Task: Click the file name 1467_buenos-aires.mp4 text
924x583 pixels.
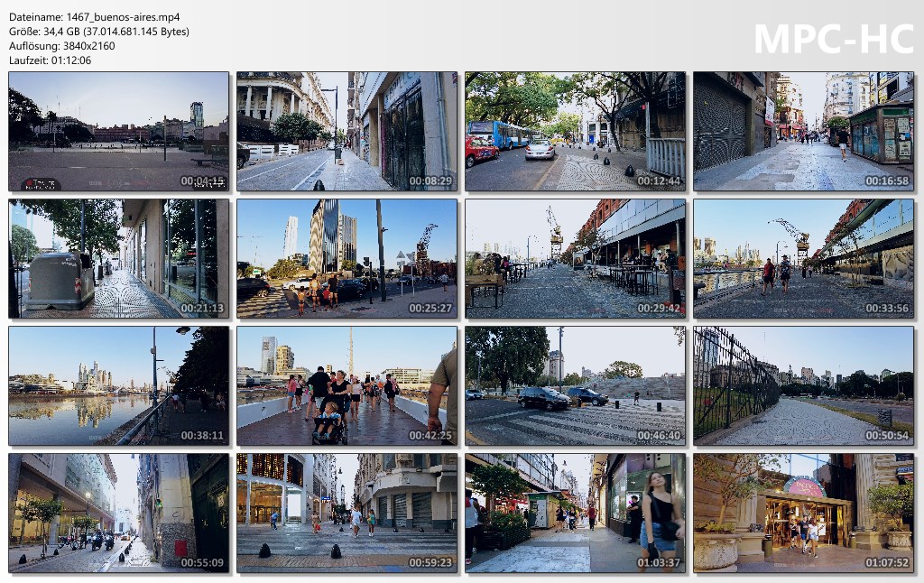Action: pos(123,17)
